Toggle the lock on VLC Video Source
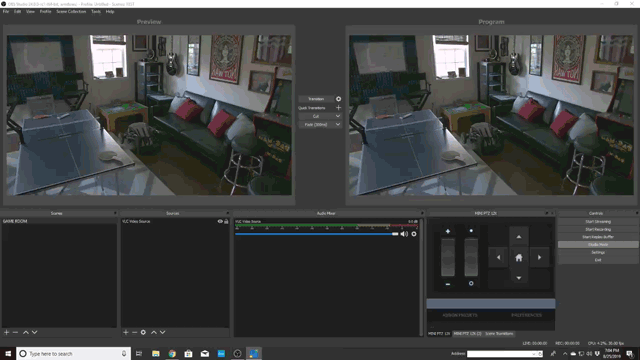 click(226, 221)
